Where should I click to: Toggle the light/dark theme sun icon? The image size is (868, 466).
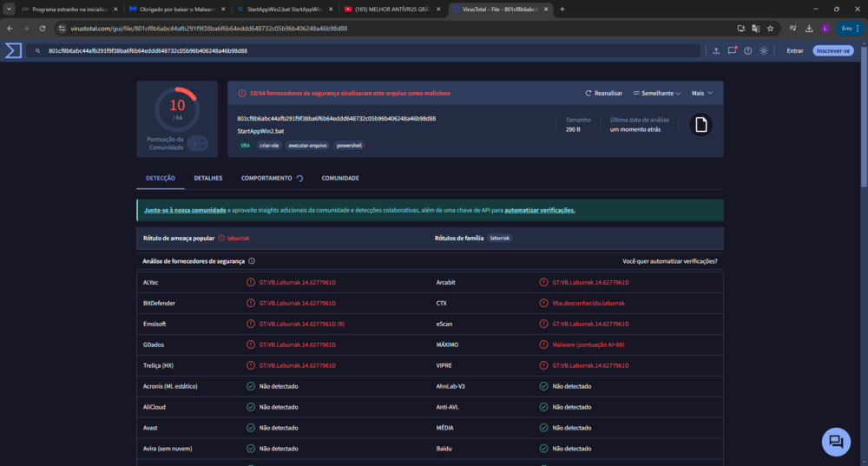(x=763, y=50)
